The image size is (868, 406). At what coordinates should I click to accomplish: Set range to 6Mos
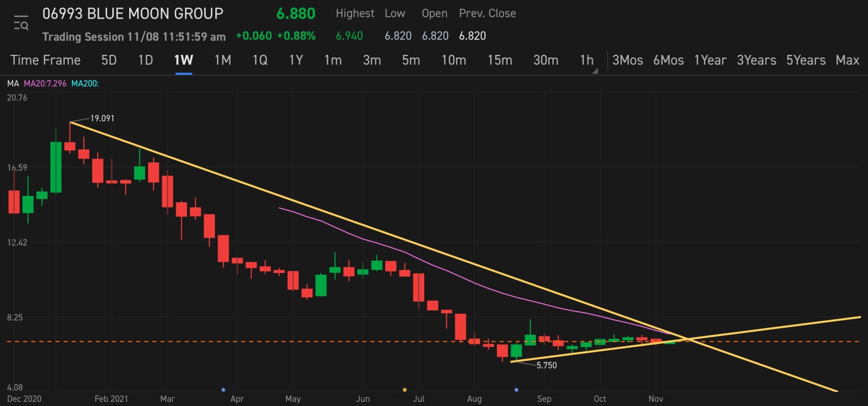point(668,60)
